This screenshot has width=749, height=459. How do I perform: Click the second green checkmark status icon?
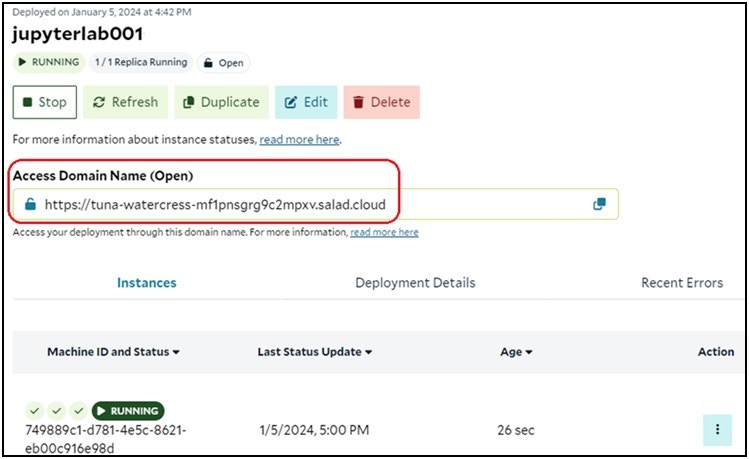pyautogui.click(x=56, y=411)
